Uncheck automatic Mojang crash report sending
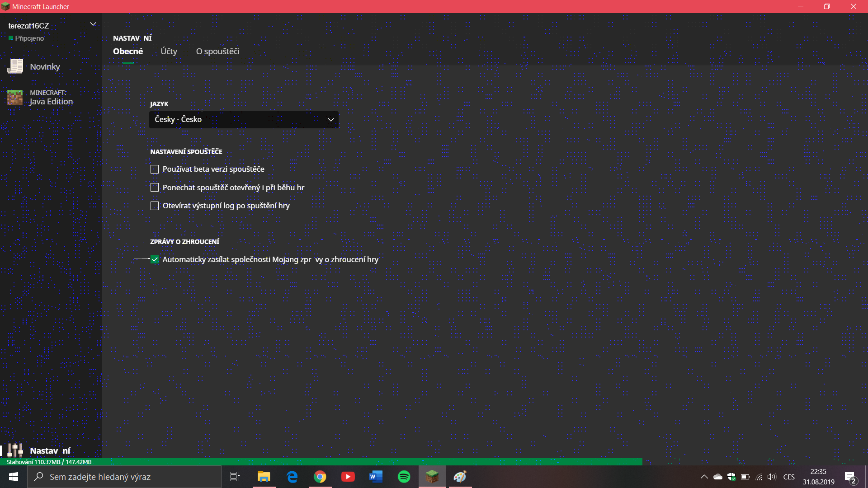The height and width of the screenshot is (488, 868). click(155, 259)
